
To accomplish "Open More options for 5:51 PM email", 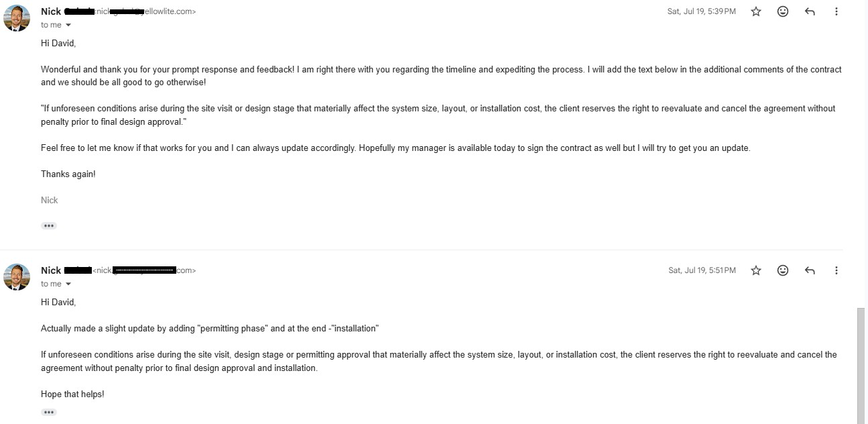I will tap(836, 270).
